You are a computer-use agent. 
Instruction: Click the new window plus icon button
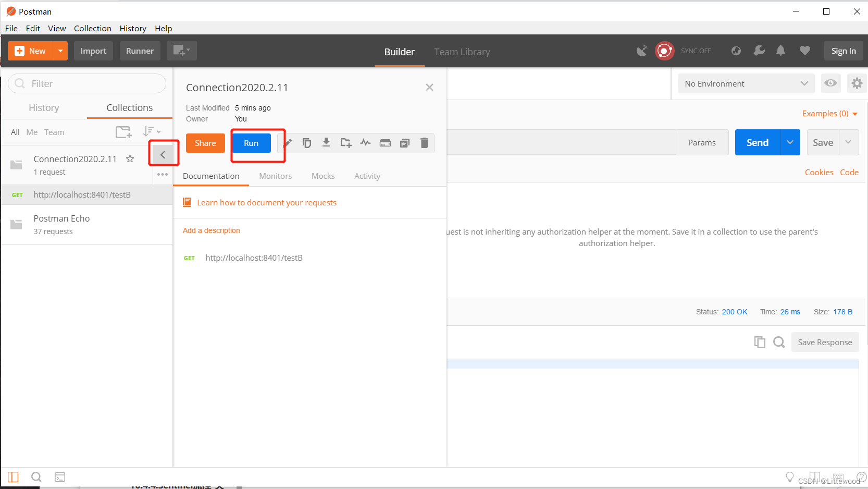[x=181, y=51]
